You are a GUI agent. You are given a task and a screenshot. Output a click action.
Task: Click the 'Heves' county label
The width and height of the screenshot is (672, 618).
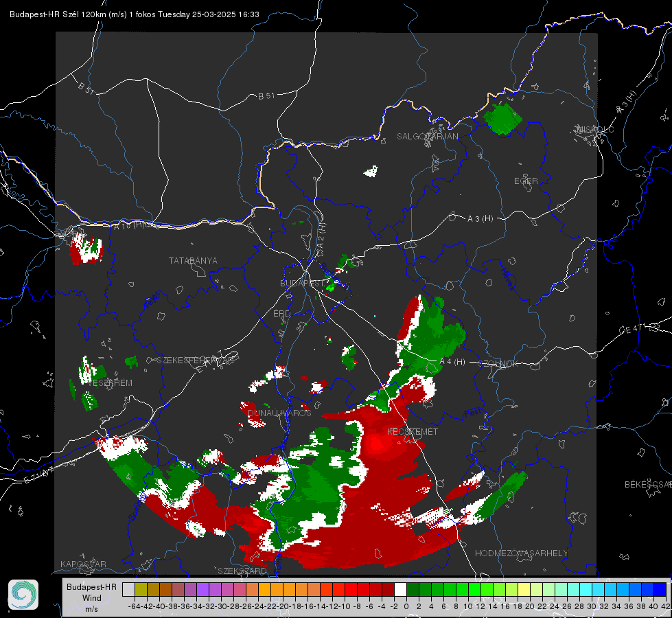[507, 278]
